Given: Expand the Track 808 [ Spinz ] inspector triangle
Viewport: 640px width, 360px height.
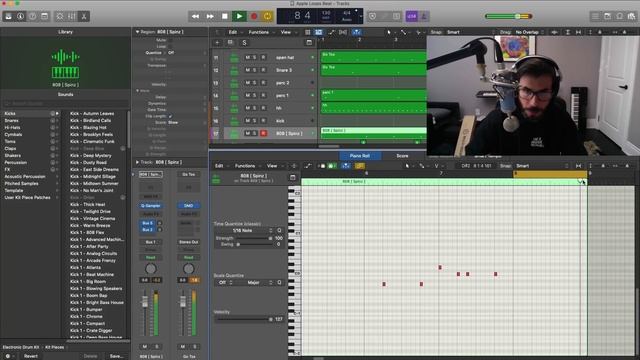Looking at the screenshot, I should coord(137,162).
